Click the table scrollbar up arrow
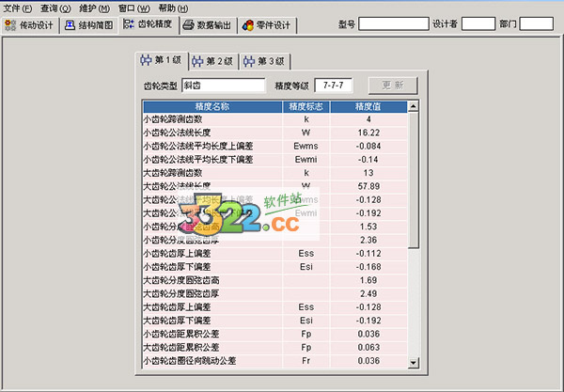Image resolution: width=564 pixels, height=392 pixels. (x=414, y=106)
